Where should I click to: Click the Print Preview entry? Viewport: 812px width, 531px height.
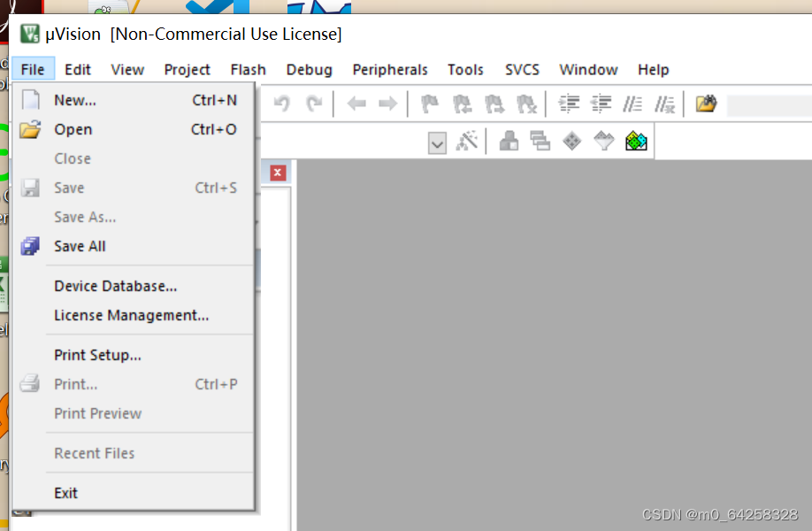[134, 413]
